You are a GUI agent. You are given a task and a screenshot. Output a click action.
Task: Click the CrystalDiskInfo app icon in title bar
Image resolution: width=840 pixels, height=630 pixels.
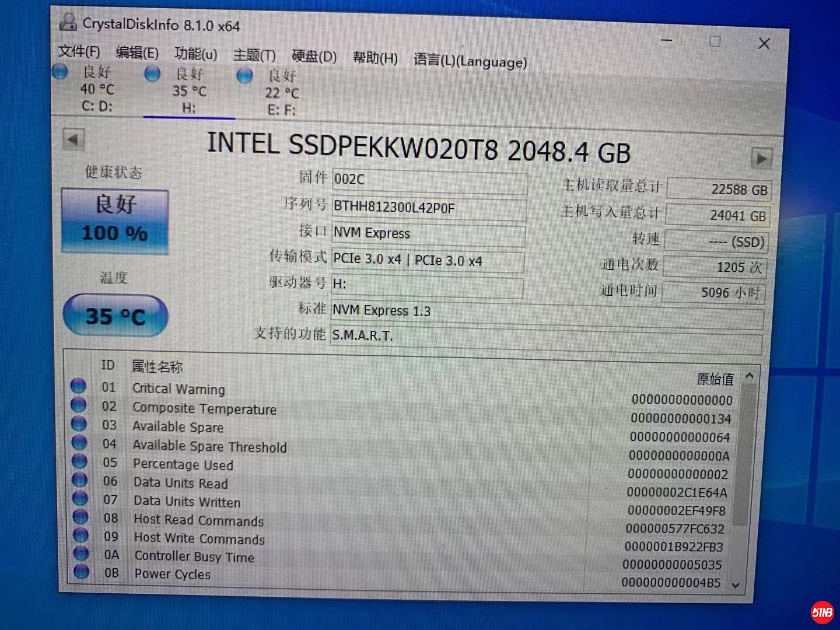68,22
